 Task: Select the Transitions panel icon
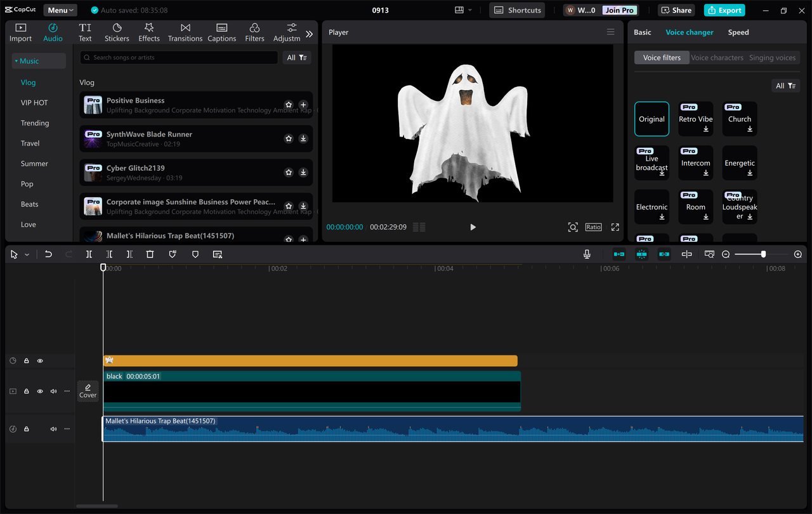(x=185, y=31)
